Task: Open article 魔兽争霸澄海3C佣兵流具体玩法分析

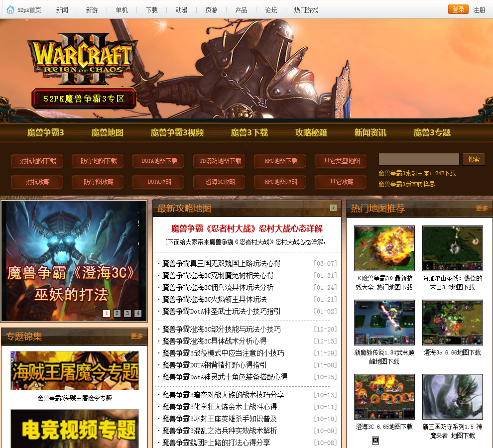Action: [218, 287]
